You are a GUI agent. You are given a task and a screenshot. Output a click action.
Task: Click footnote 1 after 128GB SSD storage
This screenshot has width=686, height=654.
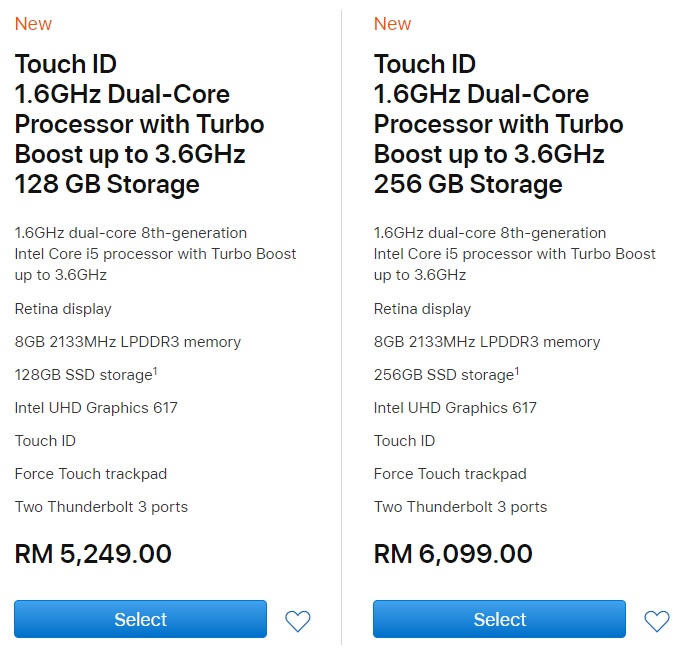click(153, 371)
